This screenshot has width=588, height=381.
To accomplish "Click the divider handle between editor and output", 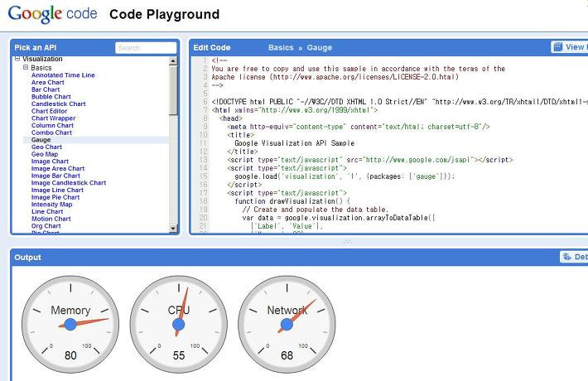I will point(347,242).
